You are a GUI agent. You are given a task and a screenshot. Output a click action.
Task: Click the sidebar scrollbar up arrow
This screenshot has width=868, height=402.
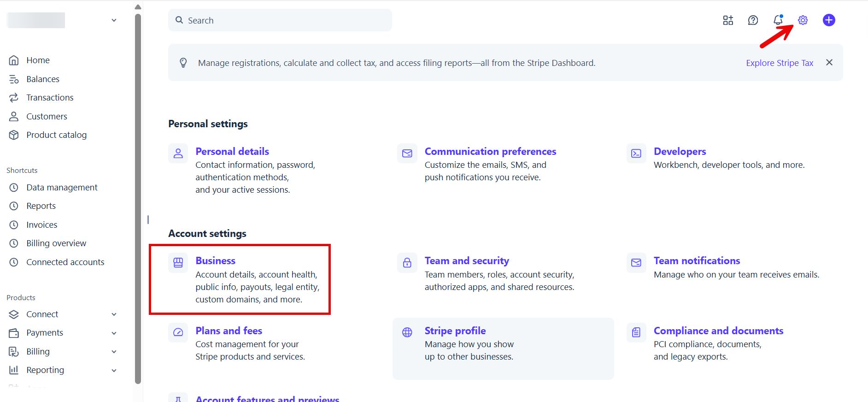coord(138,7)
